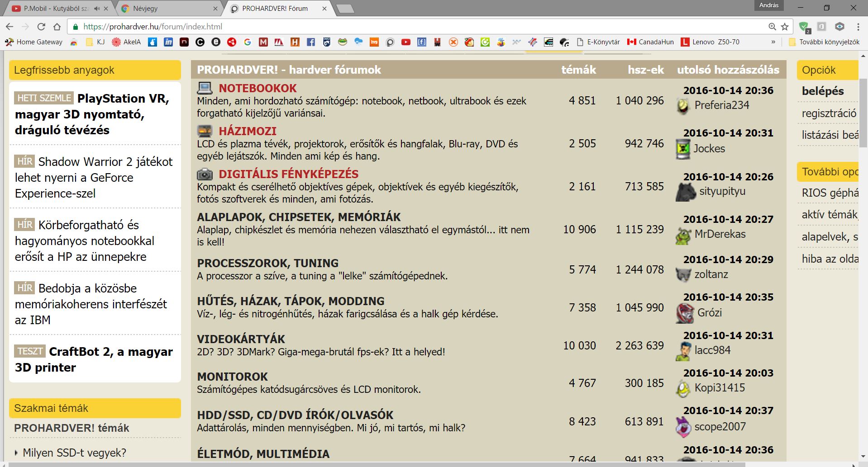The height and width of the screenshot is (467, 868).
Task: Open the green shield extension icon
Action: click(804, 27)
